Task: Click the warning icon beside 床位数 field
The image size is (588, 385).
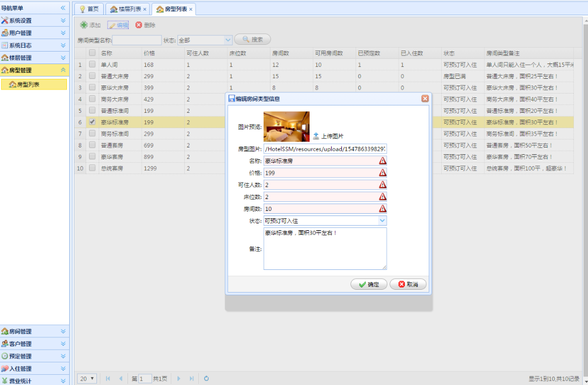Action: click(x=383, y=197)
